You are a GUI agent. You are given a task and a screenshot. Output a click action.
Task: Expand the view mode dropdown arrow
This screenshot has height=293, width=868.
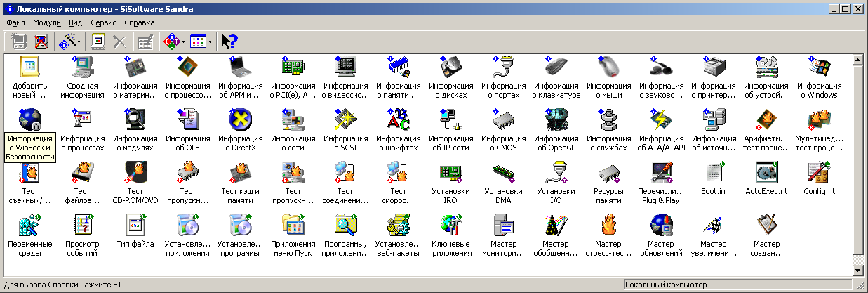pyautogui.click(x=211, y=41)
